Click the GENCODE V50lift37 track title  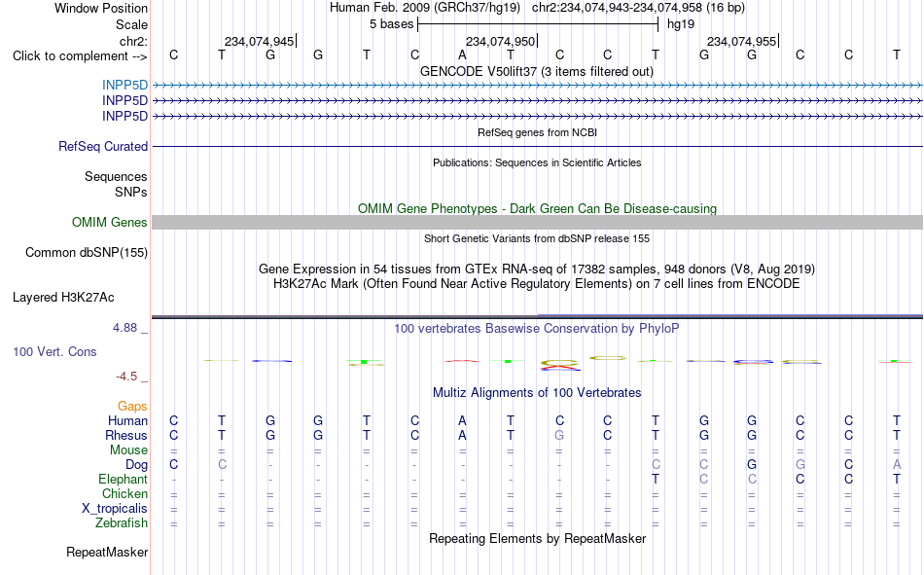(x=537, y=71)
